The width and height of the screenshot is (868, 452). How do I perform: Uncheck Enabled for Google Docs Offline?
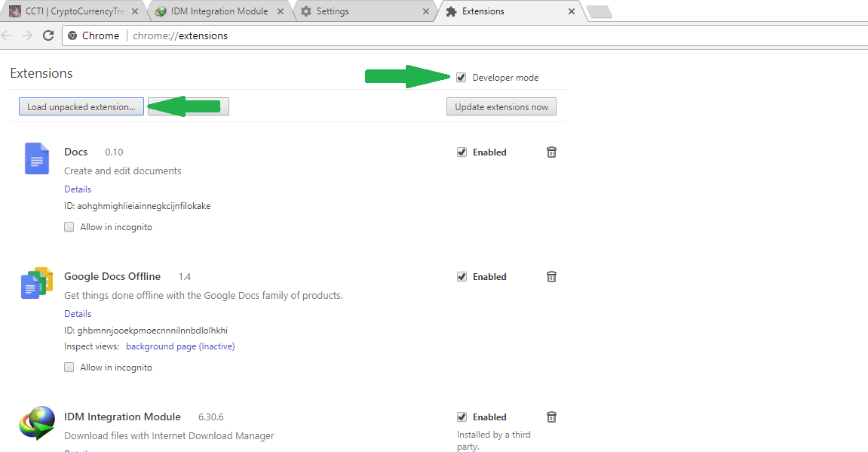pyautogui.click(x=462, y=276)
